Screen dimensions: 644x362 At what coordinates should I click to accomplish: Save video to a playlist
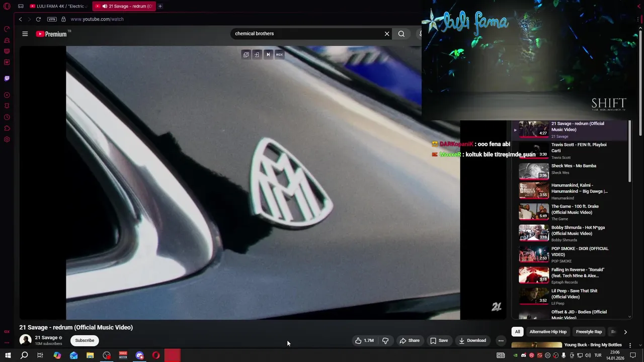(439, 340)
